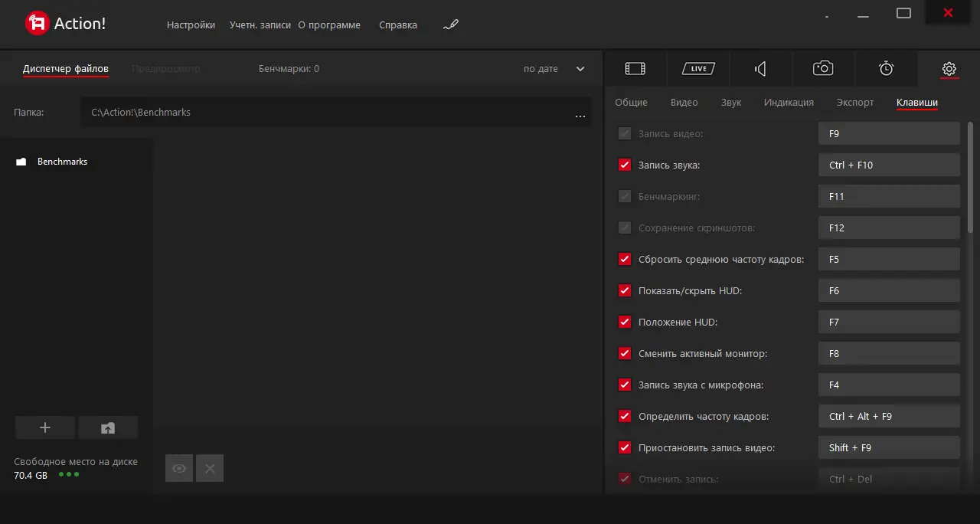Click the drawing pen icon in header
Screen dimensions: 980x524
point(451,25)
